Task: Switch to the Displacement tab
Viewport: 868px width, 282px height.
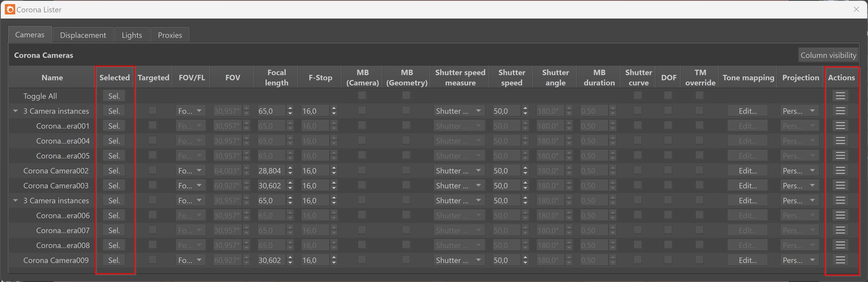Action: point(83,35)
